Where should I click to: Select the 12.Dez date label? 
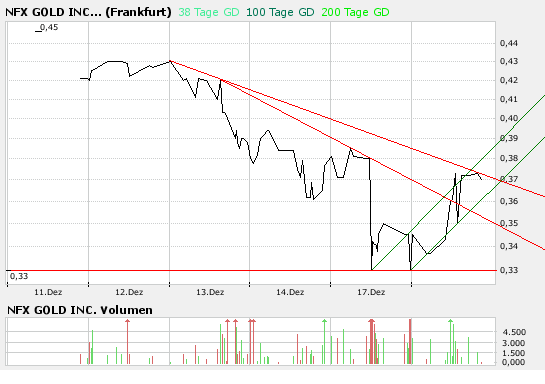[129, 292]
